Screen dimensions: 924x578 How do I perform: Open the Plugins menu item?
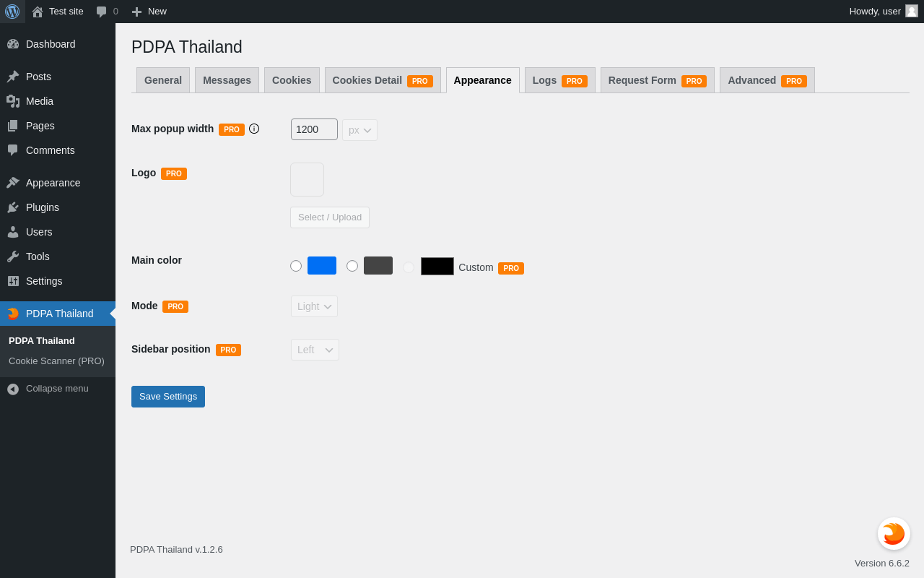point(58,207)
